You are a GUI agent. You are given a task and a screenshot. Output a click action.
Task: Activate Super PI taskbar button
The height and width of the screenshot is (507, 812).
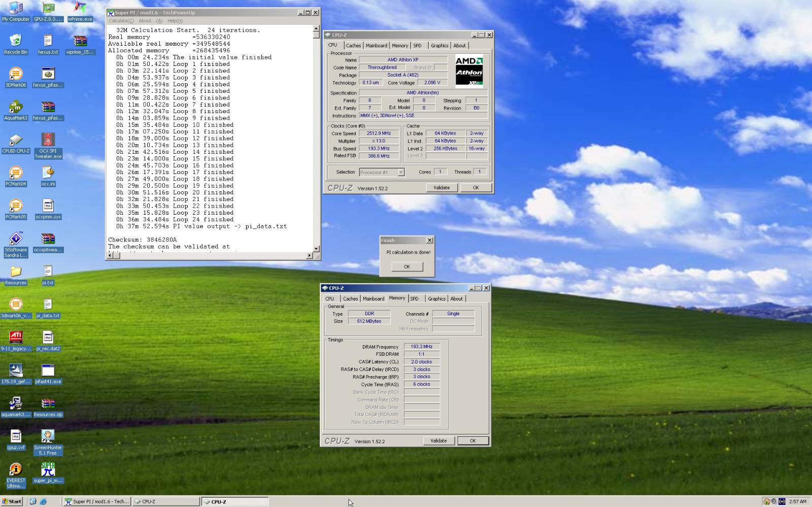97,501
